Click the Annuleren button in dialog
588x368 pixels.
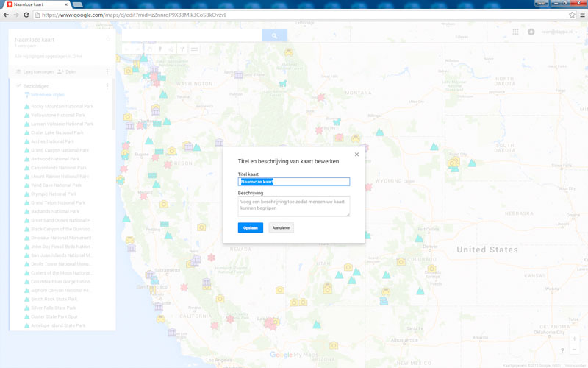[x=281, y=228]
